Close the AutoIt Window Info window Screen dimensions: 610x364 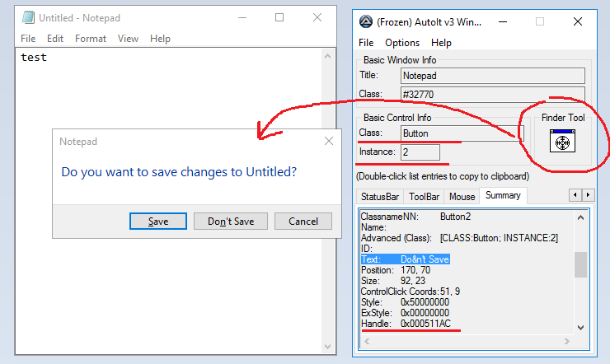pos(578,21)
